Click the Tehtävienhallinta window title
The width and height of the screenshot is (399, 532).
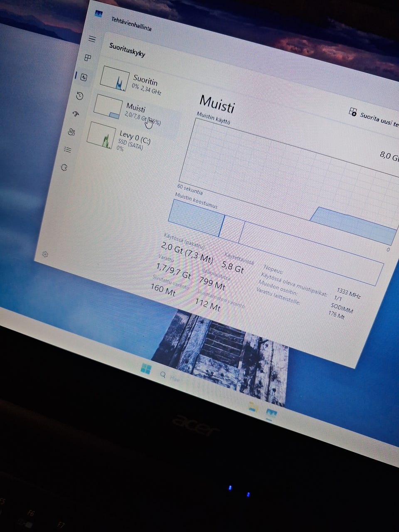click(x=131, y=24)
